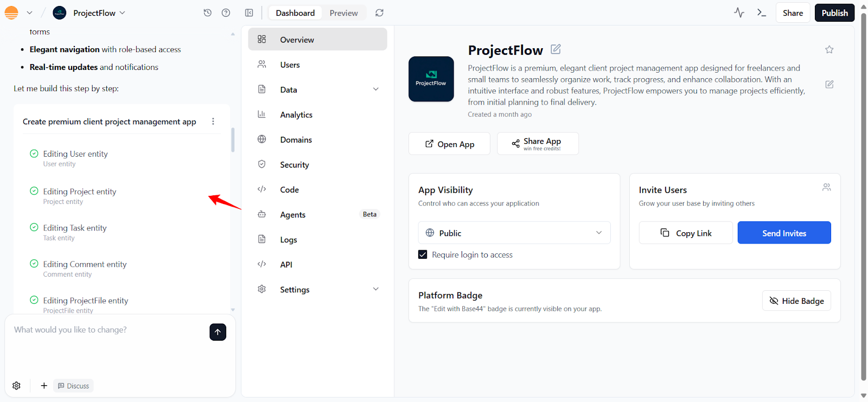
Task: Open the Domains sidebar item
Action: [x=318, y=139]
